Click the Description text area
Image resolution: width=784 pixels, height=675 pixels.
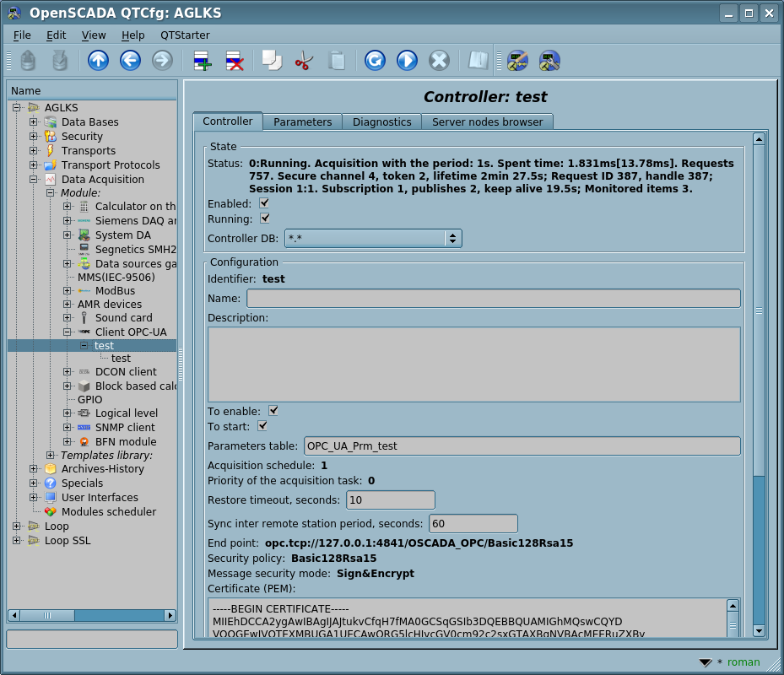point(474,364)
